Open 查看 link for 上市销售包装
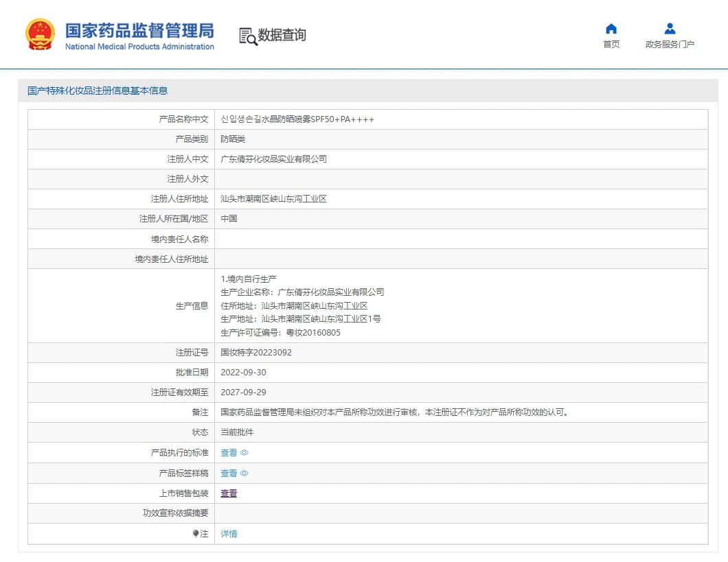This screenshot has width=728, height=562. 229,493
